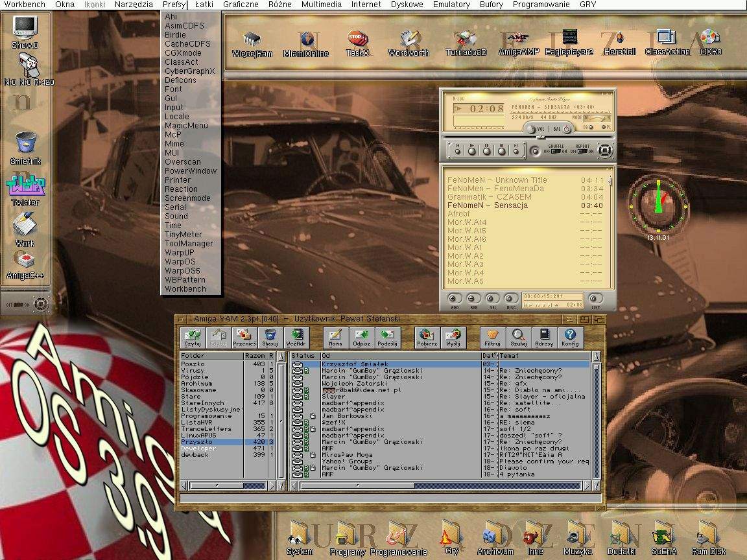Click the Przenieś (move) icon in YAM

pos(244,338)
